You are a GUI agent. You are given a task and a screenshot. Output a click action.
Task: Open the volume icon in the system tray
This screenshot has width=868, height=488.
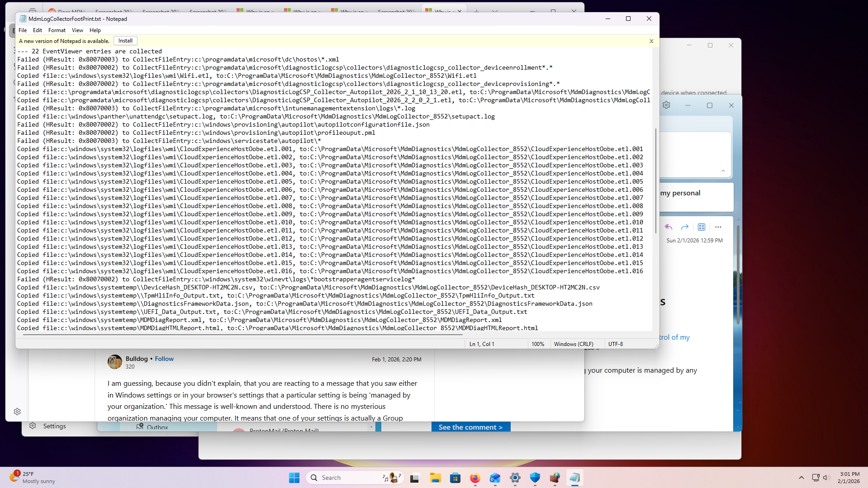click(826, 478)
